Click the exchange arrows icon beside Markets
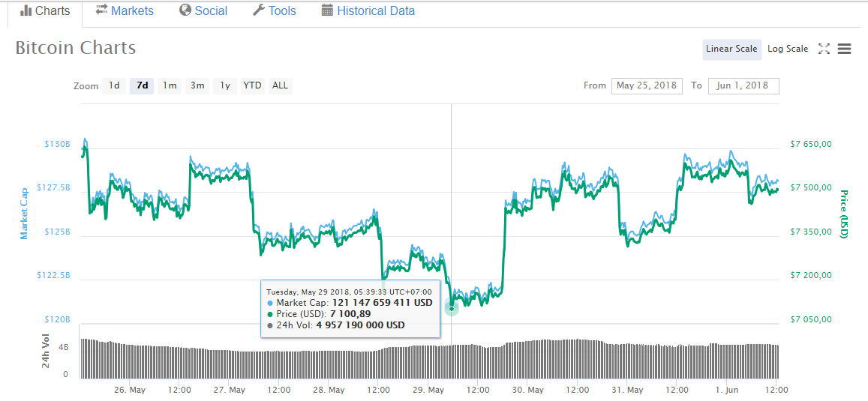Viewport: 868px width, 401px height. [101, 10]
